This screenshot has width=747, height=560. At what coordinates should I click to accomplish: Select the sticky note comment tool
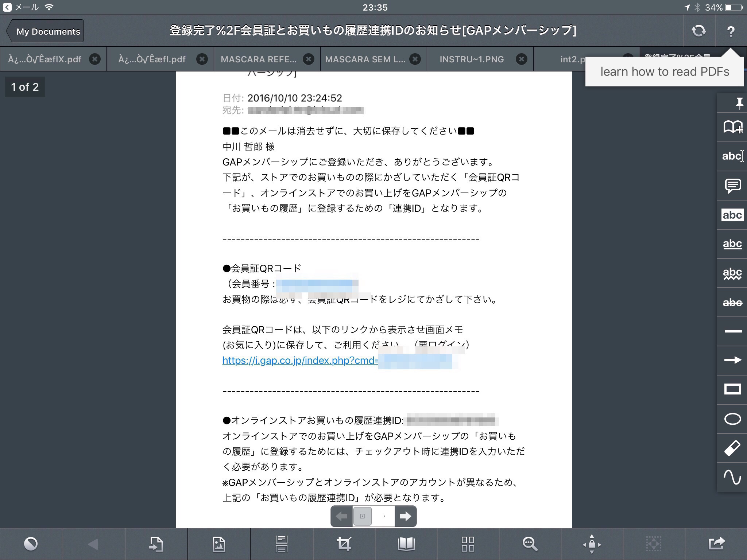(732, 186)
